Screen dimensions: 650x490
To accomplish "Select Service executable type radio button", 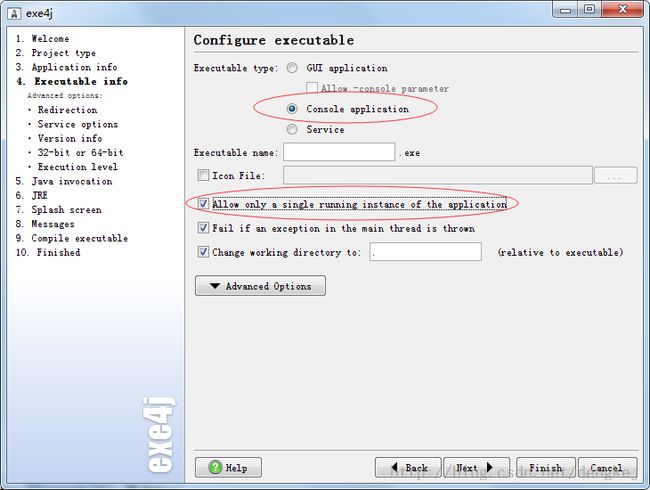I will [x=292, y=129].
